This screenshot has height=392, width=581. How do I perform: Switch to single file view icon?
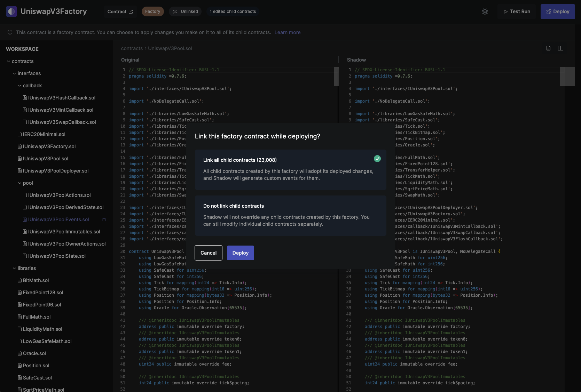pyautogui.click(x=548, y=48)
